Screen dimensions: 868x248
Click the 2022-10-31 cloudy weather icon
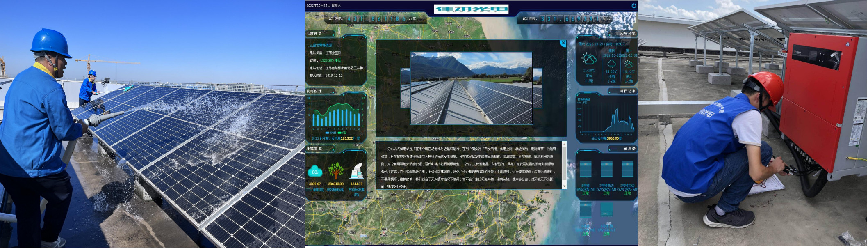(629, 64)
